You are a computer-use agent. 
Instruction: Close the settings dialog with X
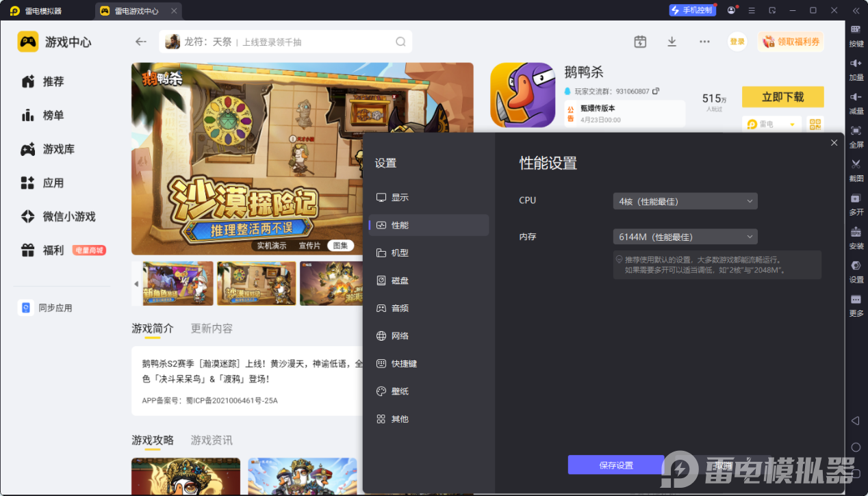point(834,143)
